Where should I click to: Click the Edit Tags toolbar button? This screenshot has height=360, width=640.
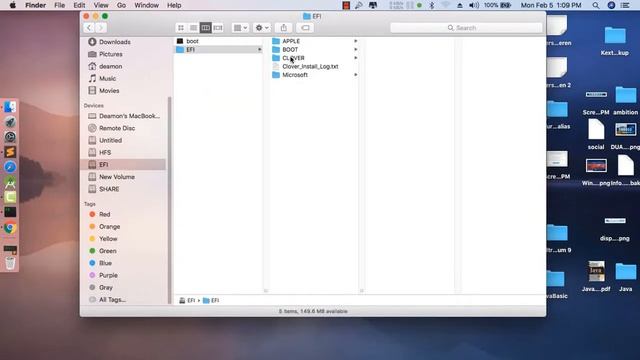[305, 28]
